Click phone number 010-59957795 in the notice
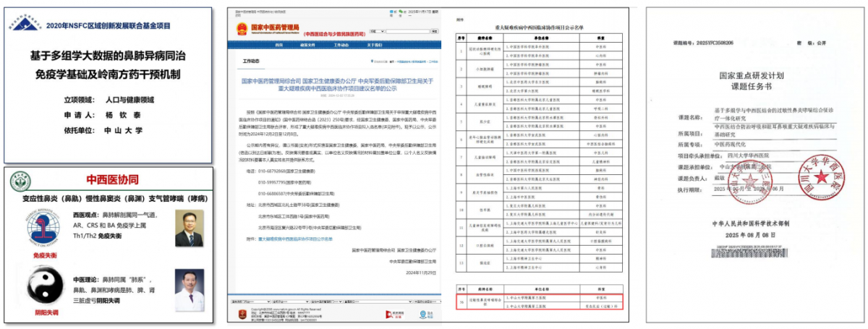This screenshot has width=868, height=329. click(273, 183)
